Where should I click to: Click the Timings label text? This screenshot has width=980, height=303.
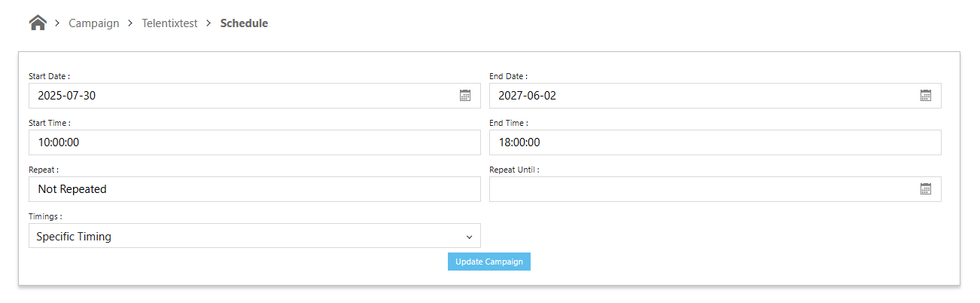pos(45,216)
